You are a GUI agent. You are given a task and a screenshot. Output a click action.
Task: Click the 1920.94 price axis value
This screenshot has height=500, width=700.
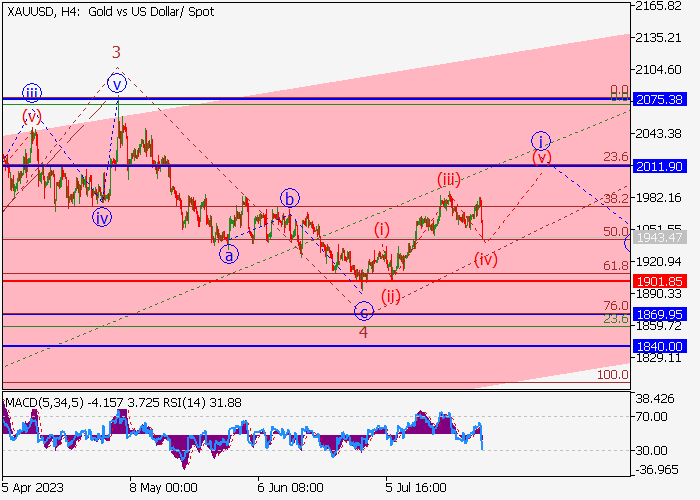point(658,262)
